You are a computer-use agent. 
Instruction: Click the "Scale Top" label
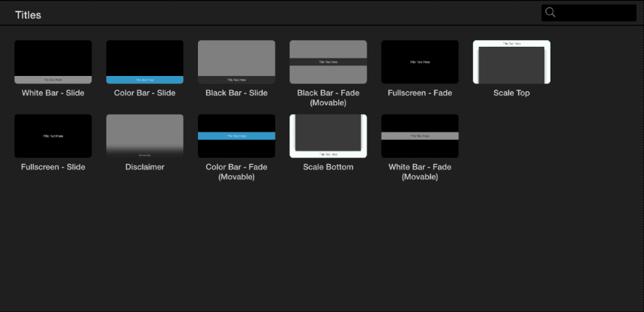512,93
